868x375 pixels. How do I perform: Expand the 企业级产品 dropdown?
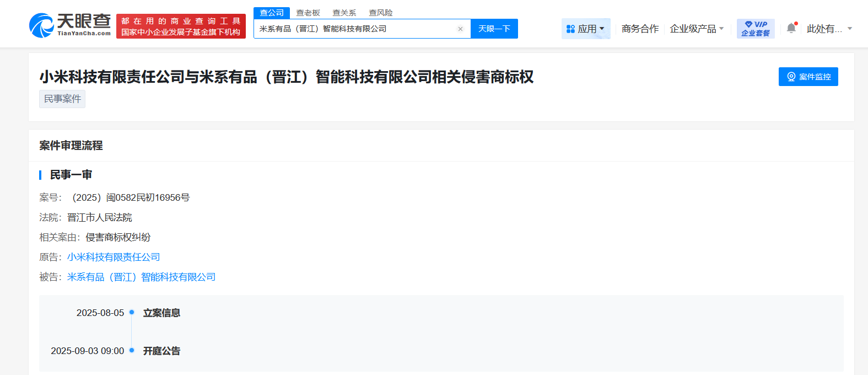point(697,29)
